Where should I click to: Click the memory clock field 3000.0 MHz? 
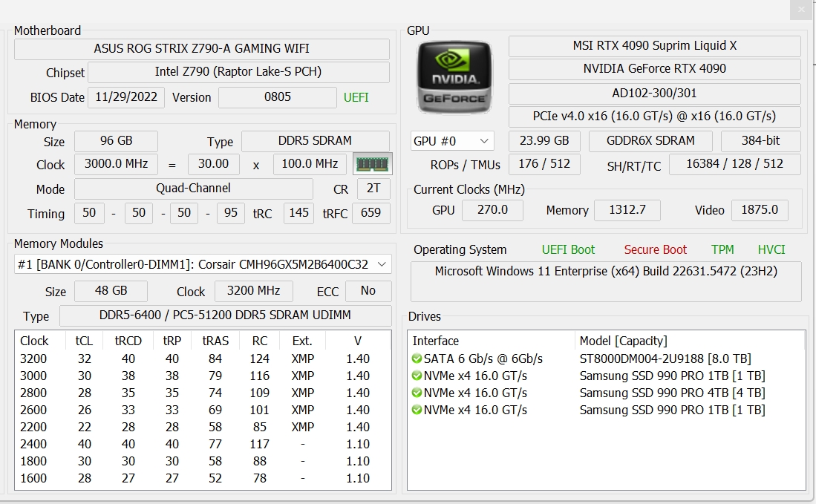pos(116,164)
